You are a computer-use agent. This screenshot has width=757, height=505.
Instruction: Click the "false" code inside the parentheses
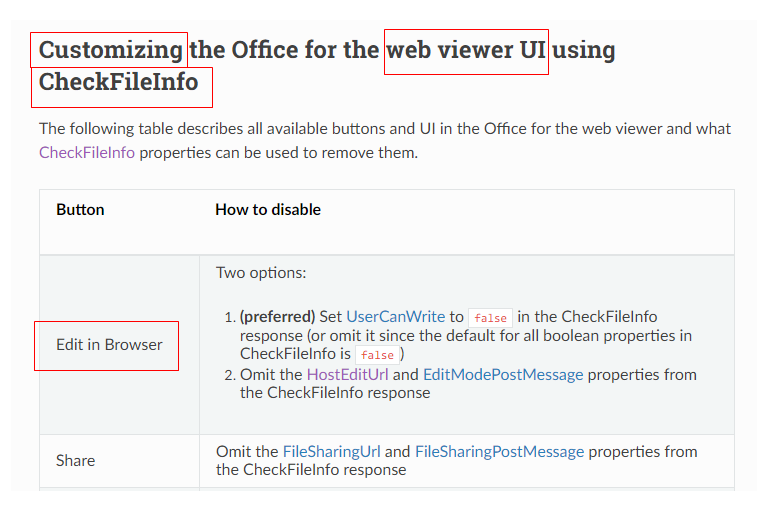tap(377, 355)
